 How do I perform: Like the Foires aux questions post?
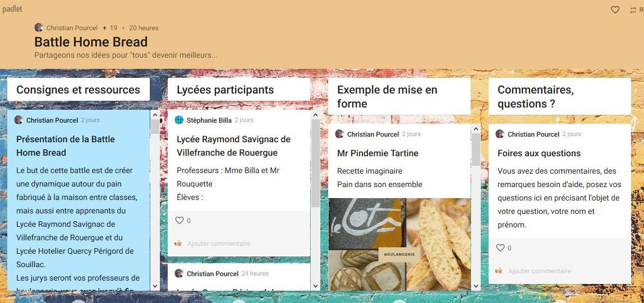coord(500,248)
